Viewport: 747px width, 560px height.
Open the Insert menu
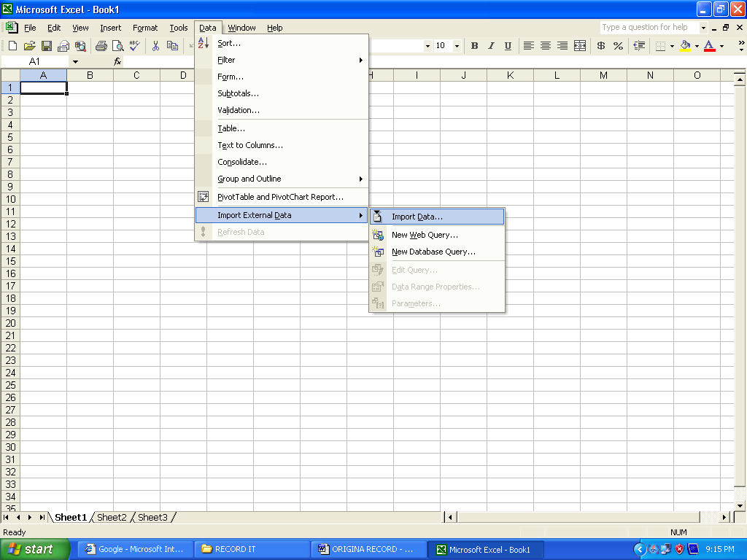coord(111,28)
